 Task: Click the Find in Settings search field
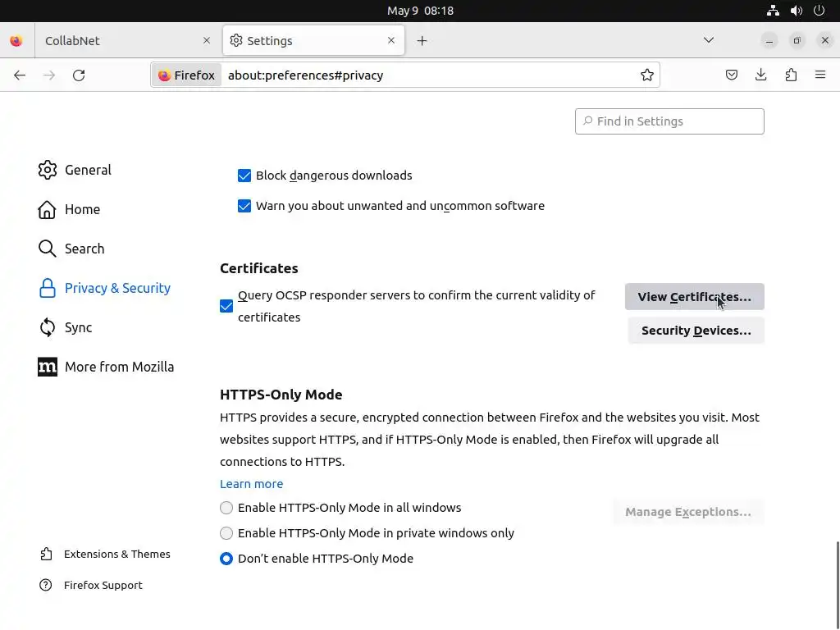669,121
